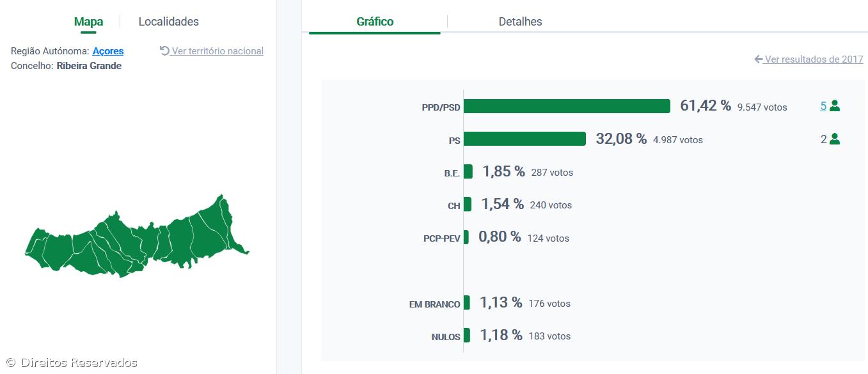Click the PS green result bar

[x=525, y=139]
